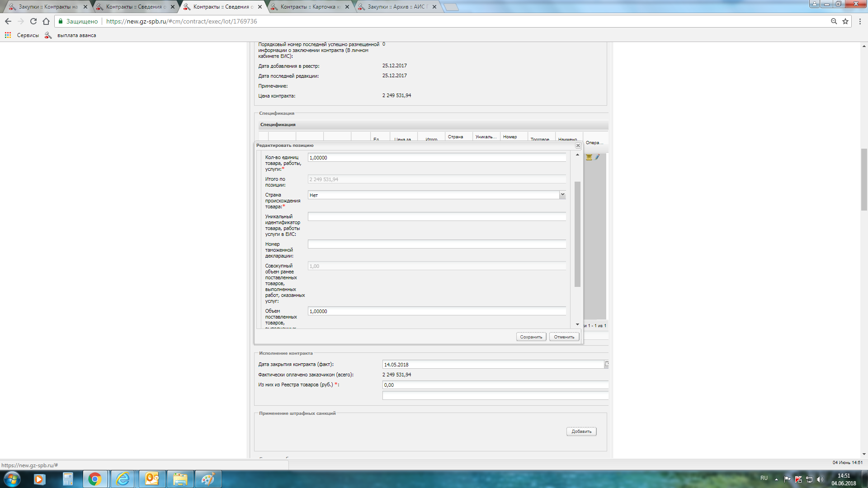Close the 'Контракты :: Карточка' tab
The image size is (868, 488).
click(347, 7)
